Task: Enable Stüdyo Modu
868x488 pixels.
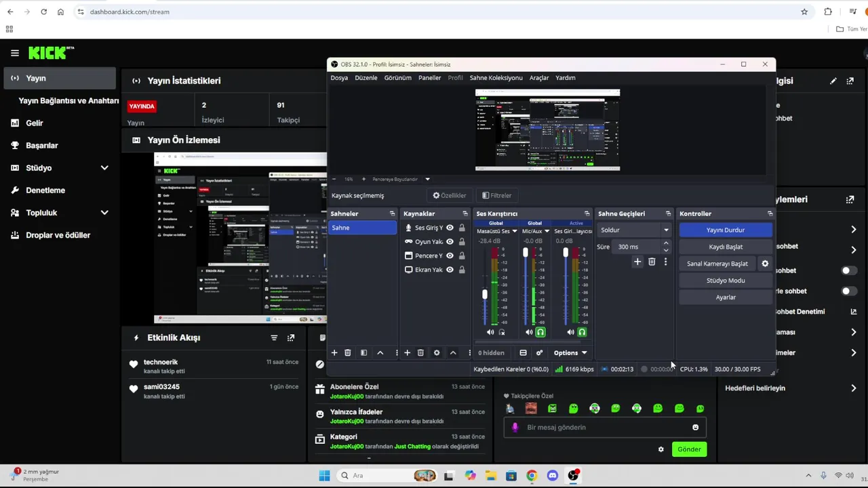Action: point(726,280)
